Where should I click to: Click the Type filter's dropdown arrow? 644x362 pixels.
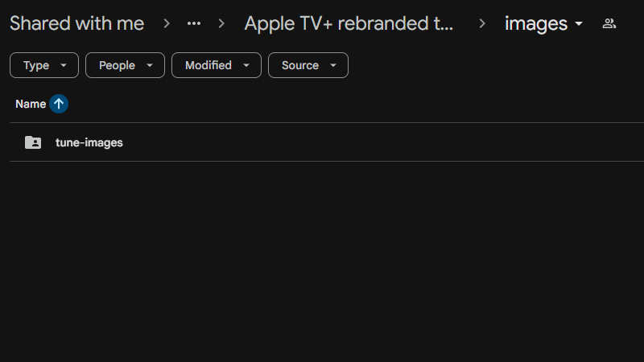tap(64, 65)
